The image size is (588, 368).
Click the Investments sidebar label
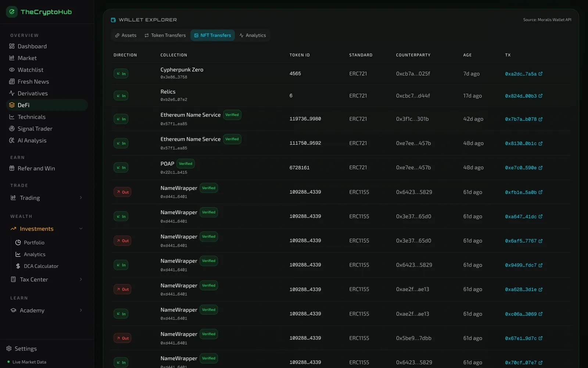[37, 229]
